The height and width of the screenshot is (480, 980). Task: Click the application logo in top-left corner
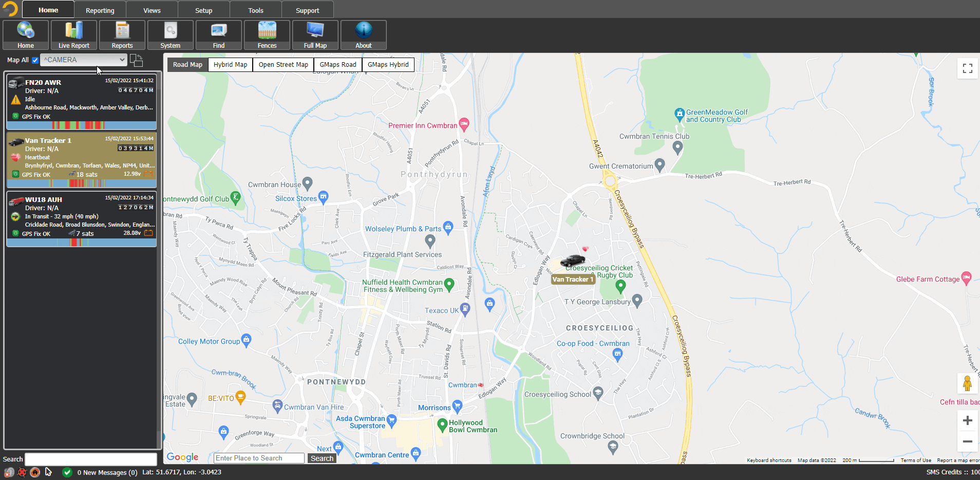point(10,9)
